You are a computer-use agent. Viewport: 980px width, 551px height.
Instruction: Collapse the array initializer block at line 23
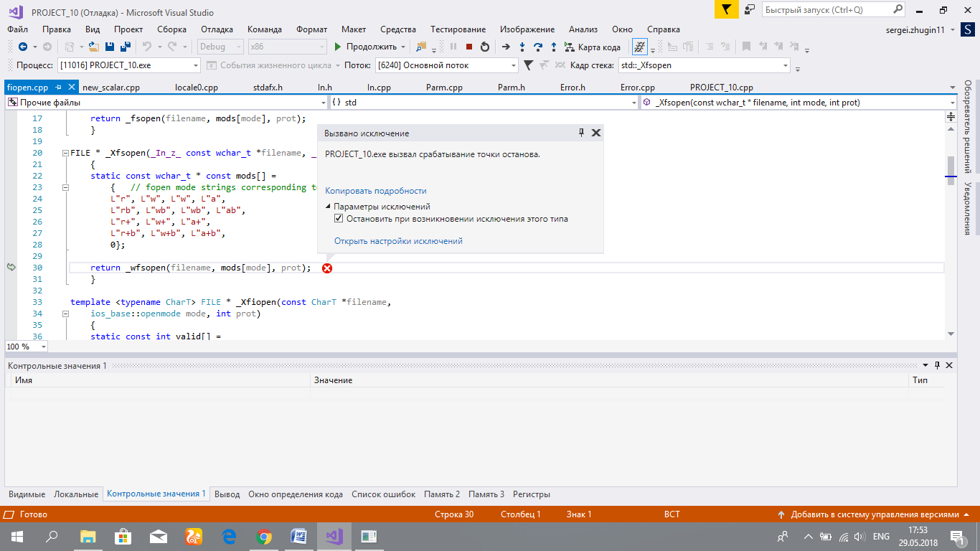point(65,187)
